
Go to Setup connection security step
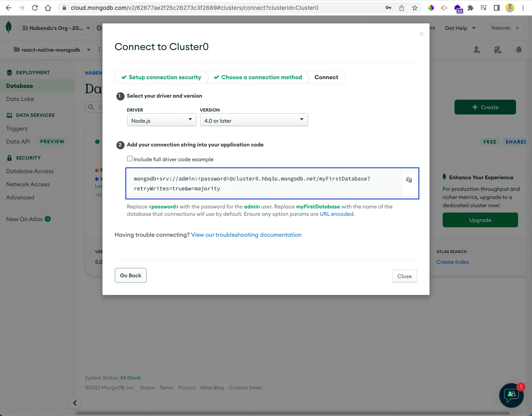pyautogui.click(x=161, y=77)
